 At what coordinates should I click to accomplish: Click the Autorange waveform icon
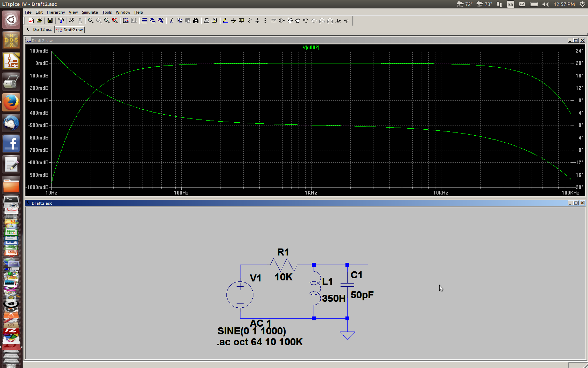(x=125, y=21)
